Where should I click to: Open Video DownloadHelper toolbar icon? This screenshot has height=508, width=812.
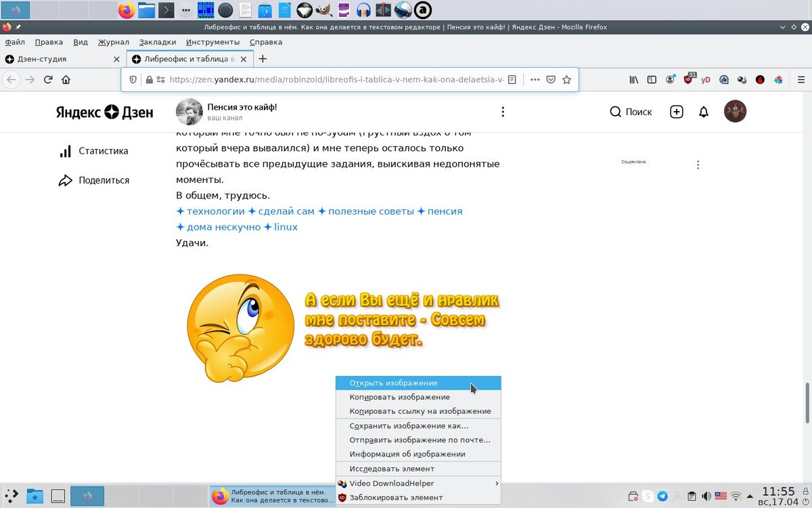(x=742, y=79)
